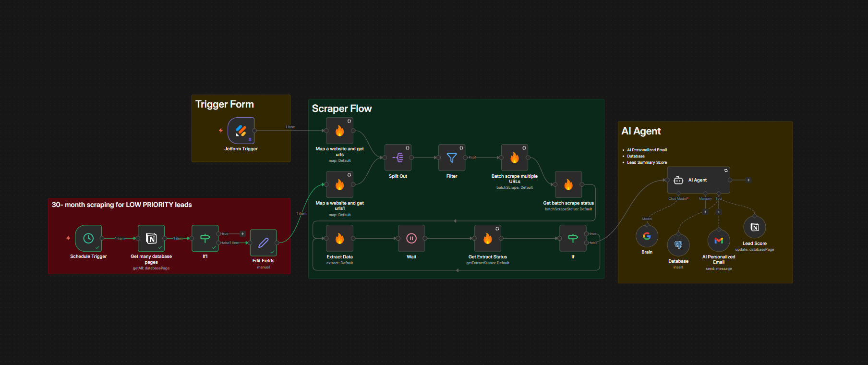Click the getExtractStatus: Default subtitle
868x365 pixels.
click(488, 263)
